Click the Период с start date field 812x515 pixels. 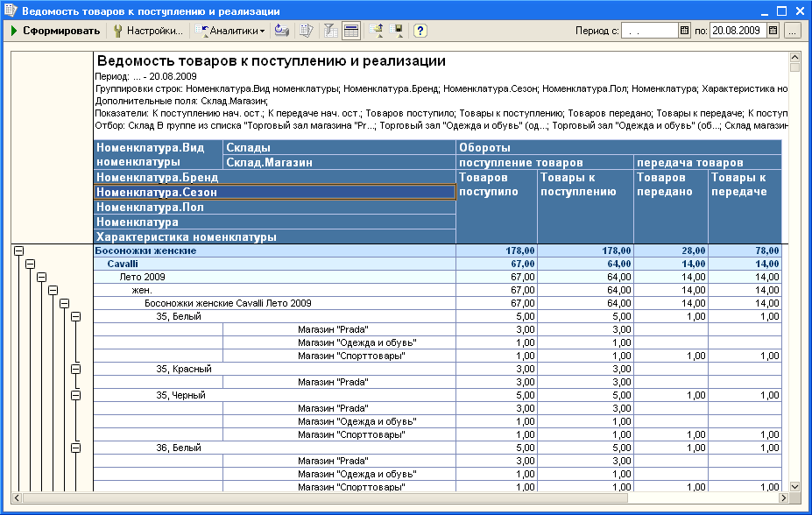coord(650,31)
